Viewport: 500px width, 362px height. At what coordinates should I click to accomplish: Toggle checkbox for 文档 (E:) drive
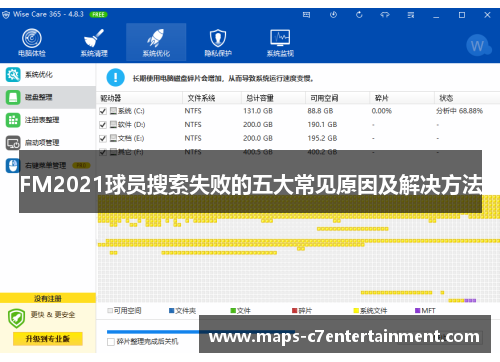pos(103,138)
